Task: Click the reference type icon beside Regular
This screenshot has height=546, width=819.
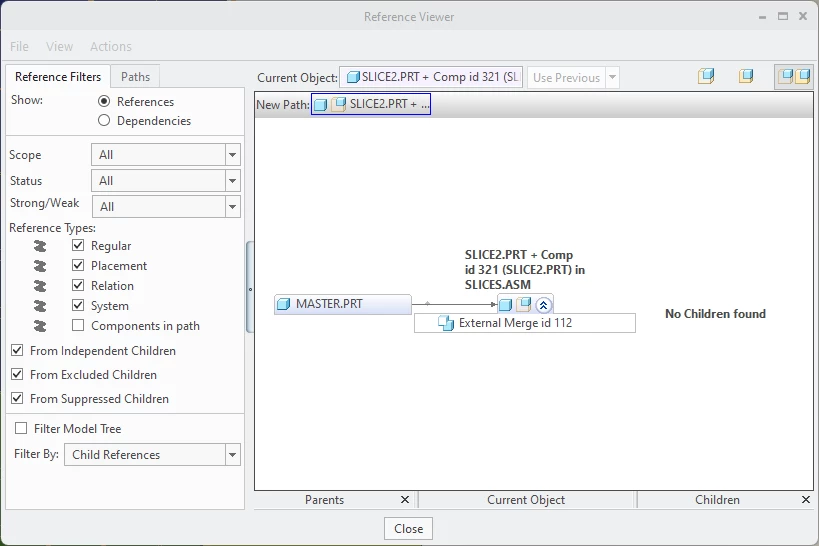Action: pyautogui.click(x=40, y=246)
